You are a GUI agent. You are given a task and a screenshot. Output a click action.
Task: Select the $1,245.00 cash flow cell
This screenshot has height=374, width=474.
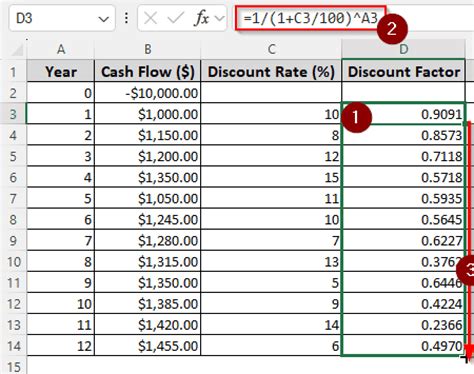coord(148,220)
